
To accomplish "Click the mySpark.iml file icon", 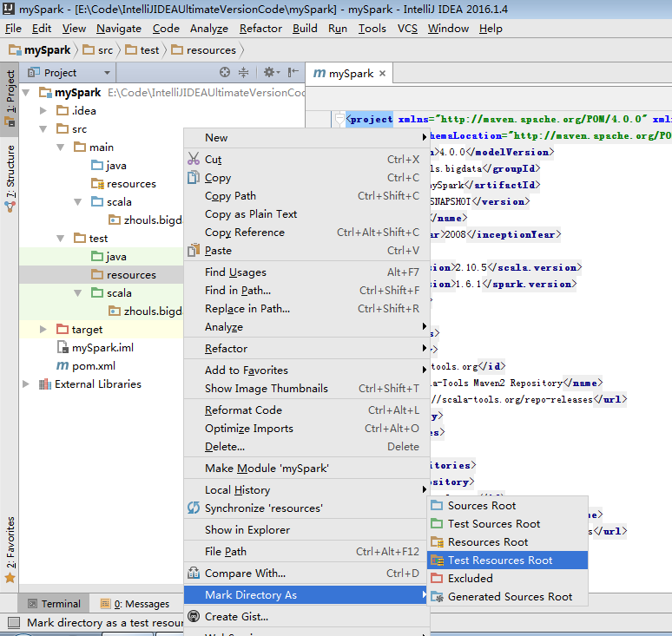I will click(x=63, y=347).
